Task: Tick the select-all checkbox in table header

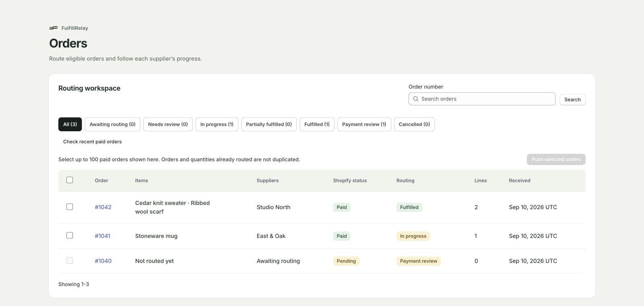Action: 70,180
